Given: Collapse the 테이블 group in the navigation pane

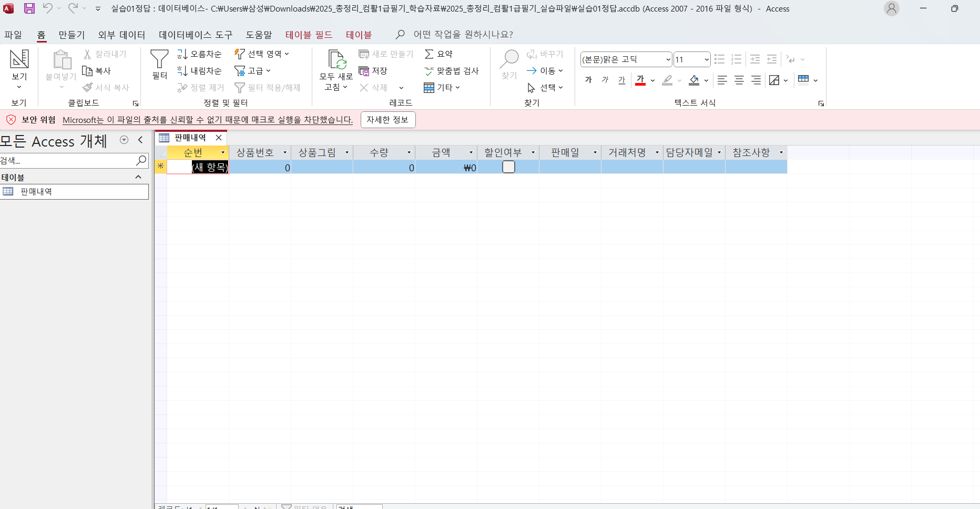Looking at the screenshot, I should 138,177.
